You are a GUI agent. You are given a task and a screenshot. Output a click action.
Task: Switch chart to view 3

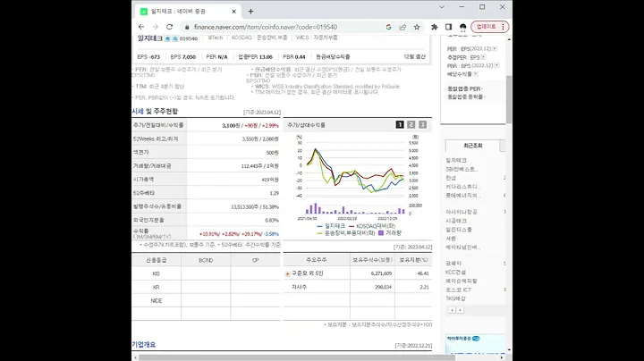point(422,125)
